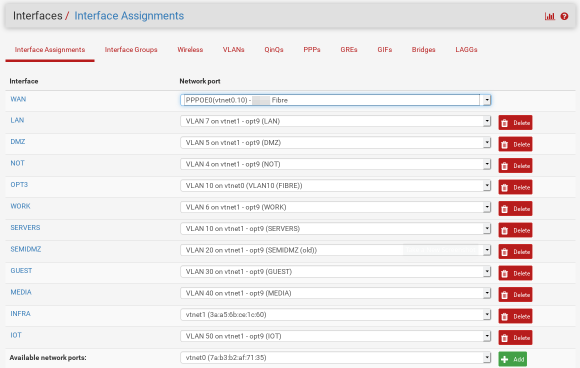Expand the NOT network port dropdown

point(335,164)
